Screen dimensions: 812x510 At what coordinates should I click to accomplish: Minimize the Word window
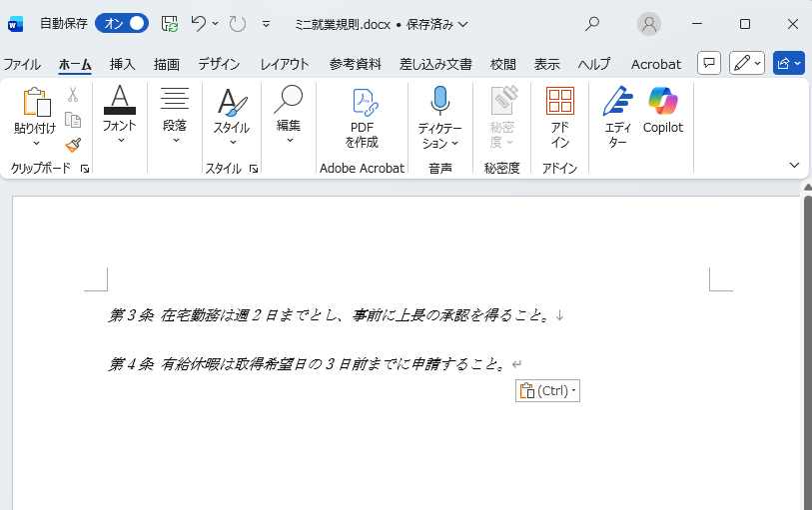(697, 24)
